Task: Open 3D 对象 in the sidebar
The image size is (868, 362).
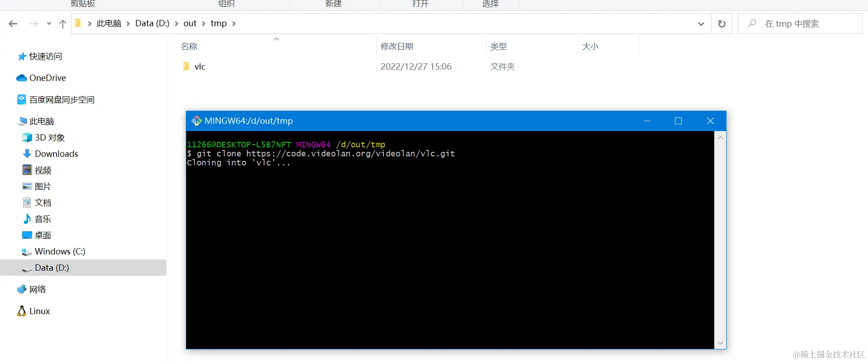Action: coord(50,137)
